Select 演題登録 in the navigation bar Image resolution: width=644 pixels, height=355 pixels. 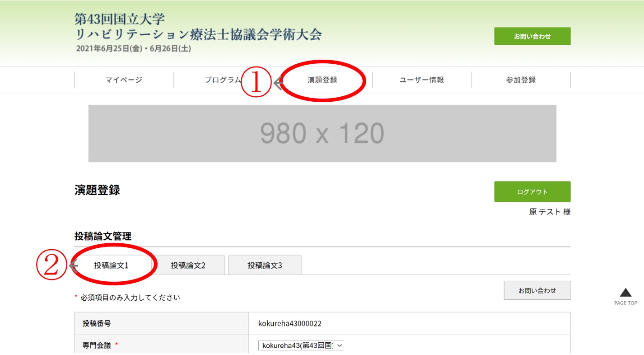tap(322, 80)
